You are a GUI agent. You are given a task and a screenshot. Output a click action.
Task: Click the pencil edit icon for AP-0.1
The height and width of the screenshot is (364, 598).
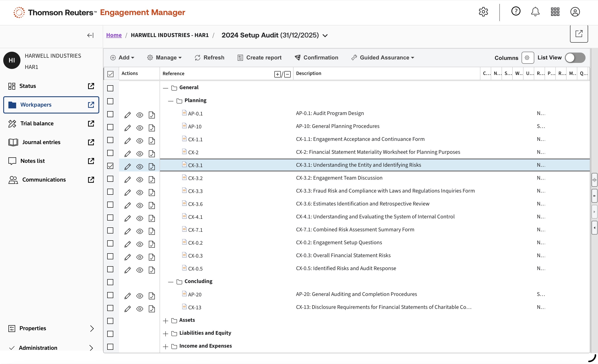[x=127, y=115]
